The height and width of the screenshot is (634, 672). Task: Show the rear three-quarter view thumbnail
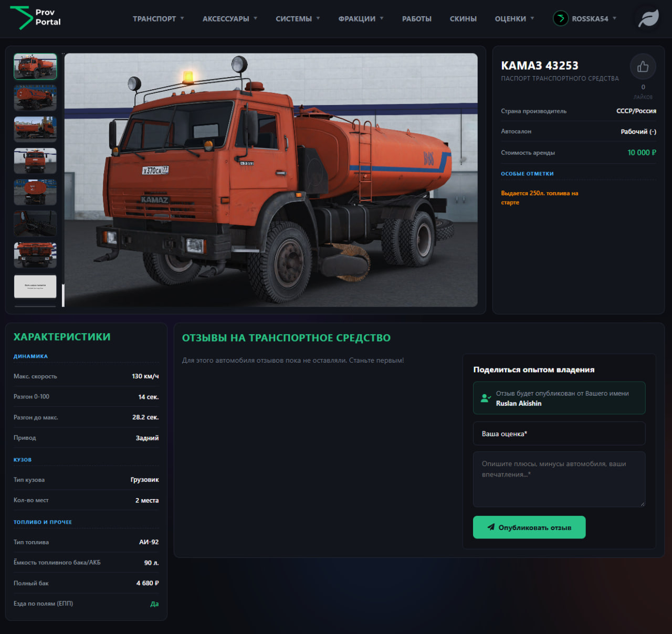pos(35,98)
